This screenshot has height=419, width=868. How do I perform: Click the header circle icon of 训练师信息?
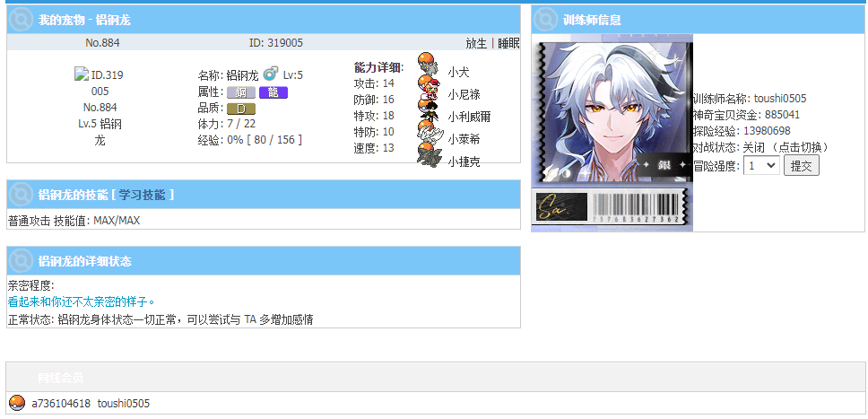click(x=545, y=20)
